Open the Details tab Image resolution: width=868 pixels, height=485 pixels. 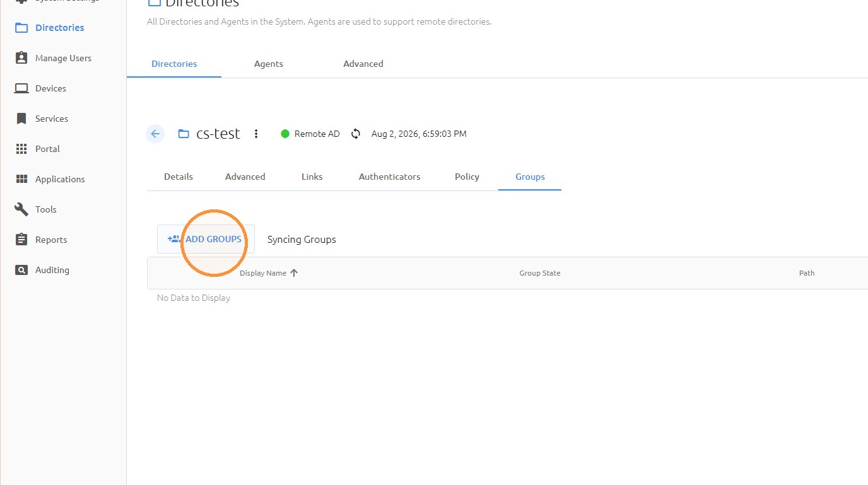(x=179, y=177)
